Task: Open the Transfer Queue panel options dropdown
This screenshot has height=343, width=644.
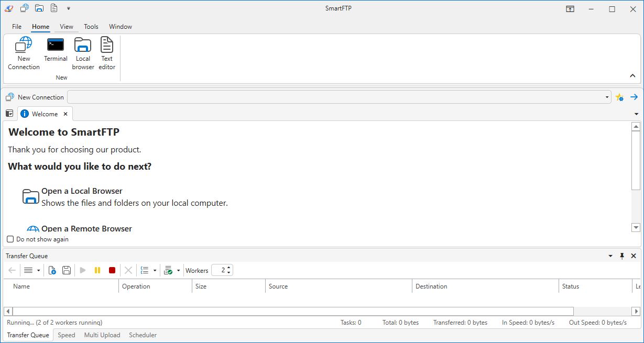Action: [x=610, y=256]
